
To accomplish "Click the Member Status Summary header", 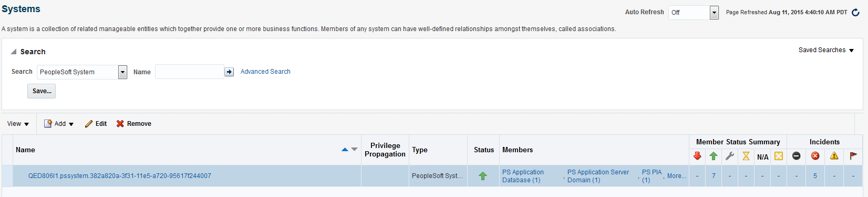I will [x=738, y=142].
